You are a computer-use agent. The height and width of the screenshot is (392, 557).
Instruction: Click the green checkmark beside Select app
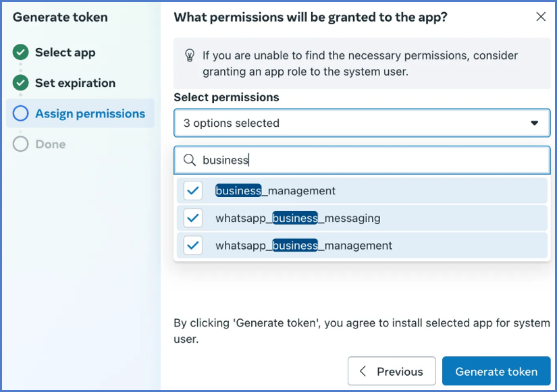[x=21, y=52]
